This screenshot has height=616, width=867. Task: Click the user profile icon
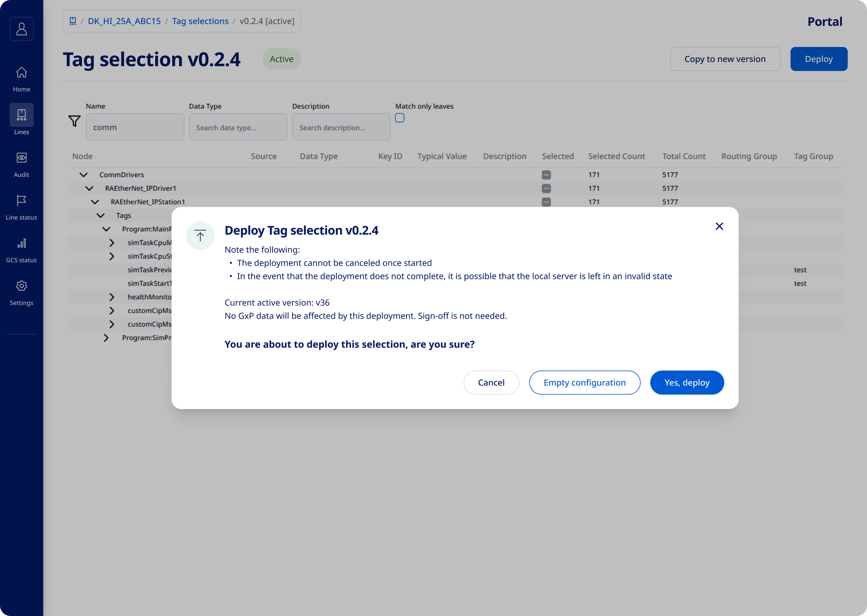[22, 29]
